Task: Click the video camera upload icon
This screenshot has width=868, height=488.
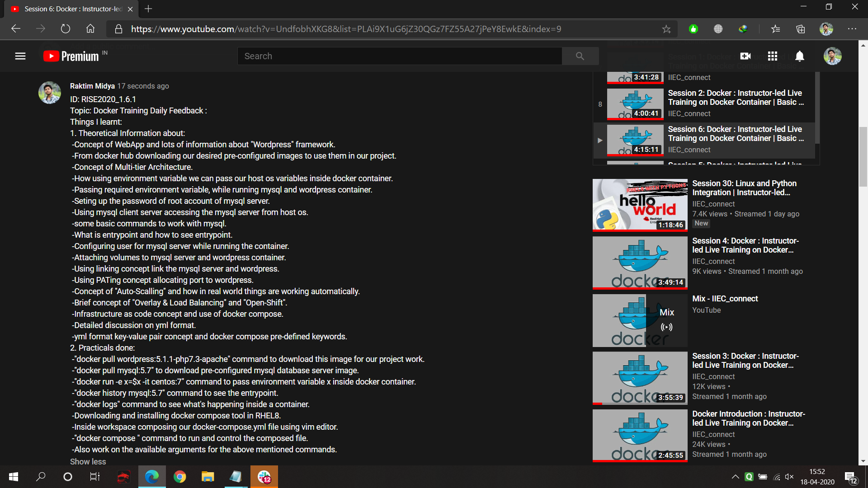Action: 745,56
